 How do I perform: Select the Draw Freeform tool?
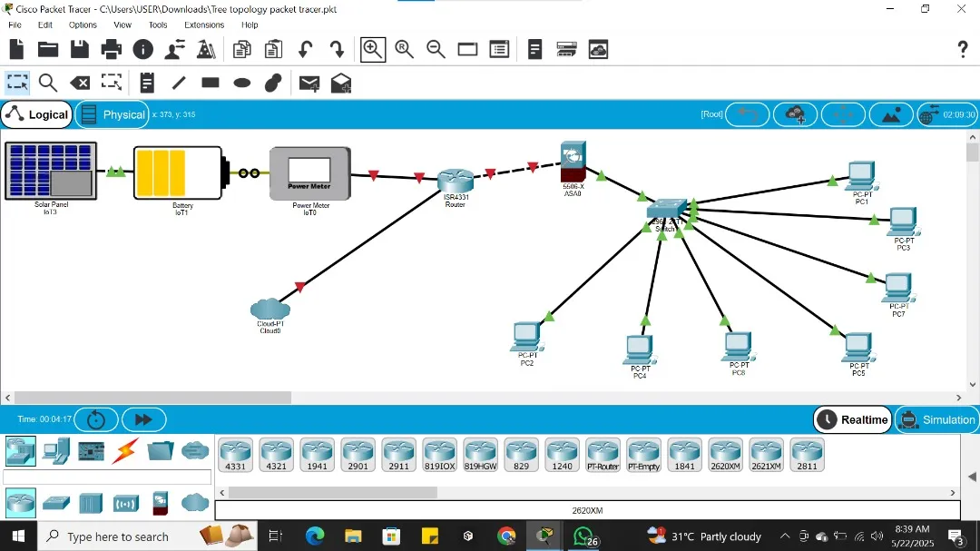(273, 83)
